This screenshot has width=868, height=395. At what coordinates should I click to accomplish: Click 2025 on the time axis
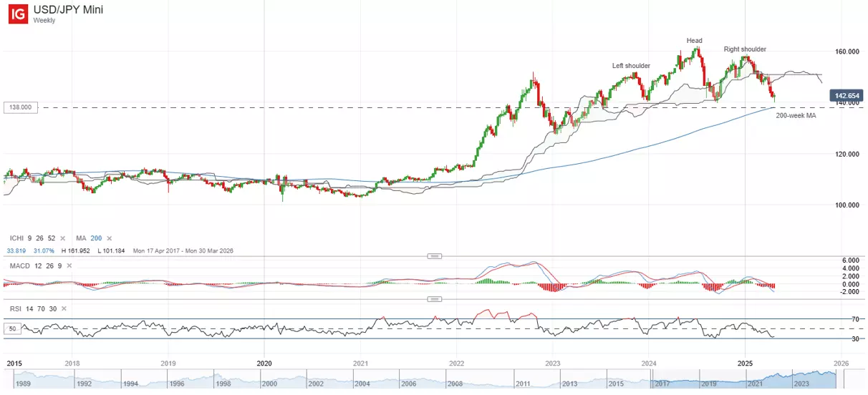[744, 364]
